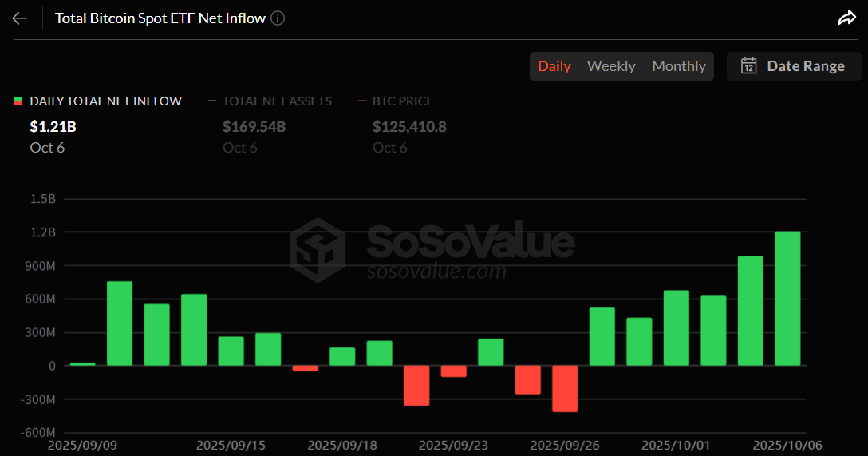868x456 pixels.
Task: Open the info icon beside chart title
Action: click(x=278, y=18)
